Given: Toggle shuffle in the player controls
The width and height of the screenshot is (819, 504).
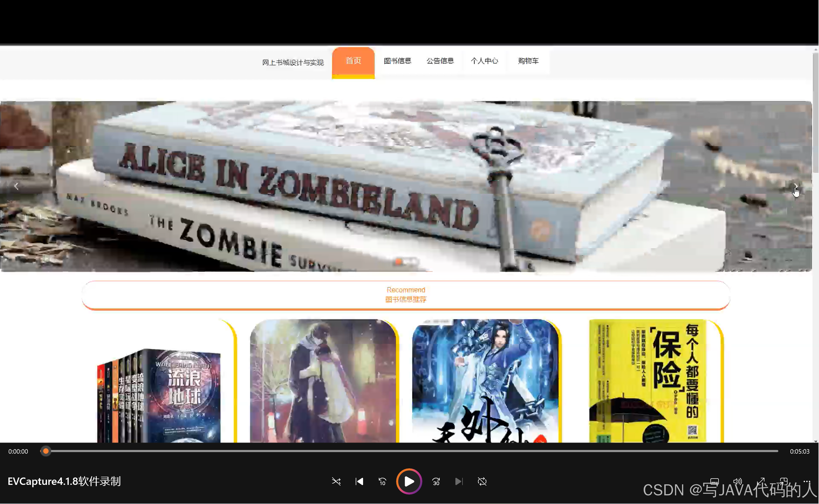Looking at the screenshot, I should (x=336, y=481).
